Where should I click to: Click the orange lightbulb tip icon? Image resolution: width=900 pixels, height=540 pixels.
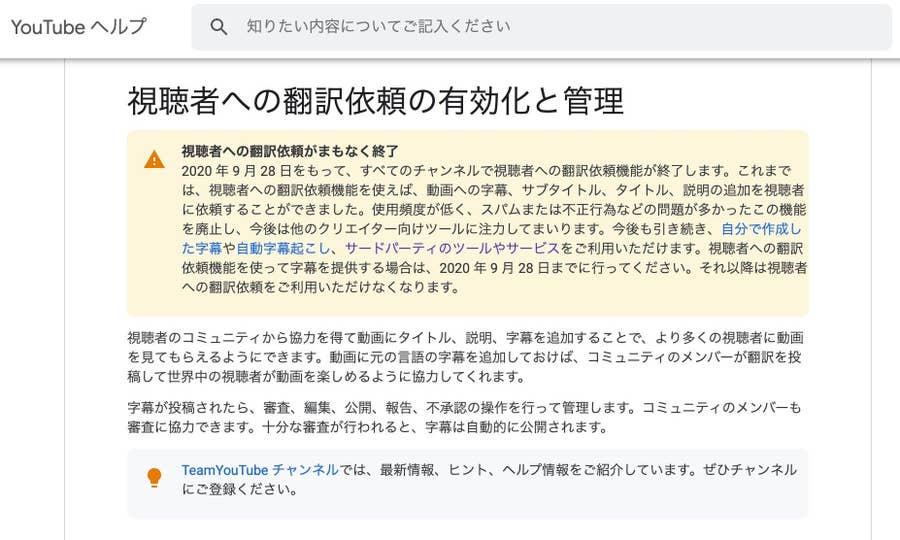(x=154, y=477)
